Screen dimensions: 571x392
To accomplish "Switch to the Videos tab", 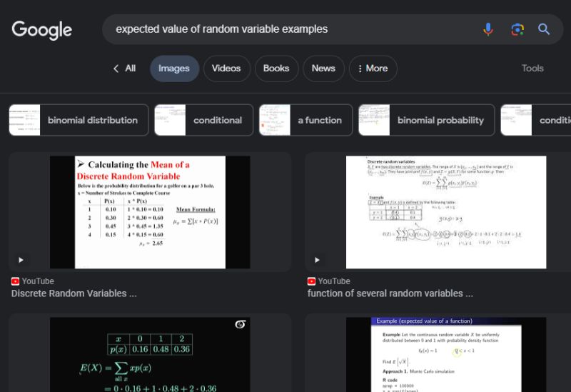I will (x=226, y=69).
